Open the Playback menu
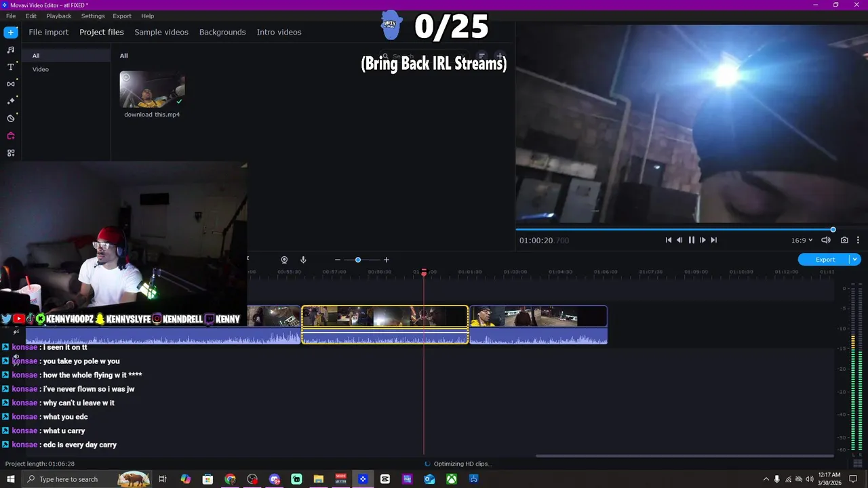868x488 pixels. click(x=59, y=16)
